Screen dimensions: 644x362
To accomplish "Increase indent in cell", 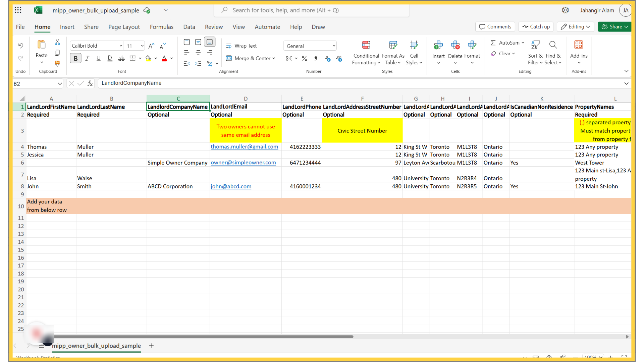I will click(x=198, y=64).
